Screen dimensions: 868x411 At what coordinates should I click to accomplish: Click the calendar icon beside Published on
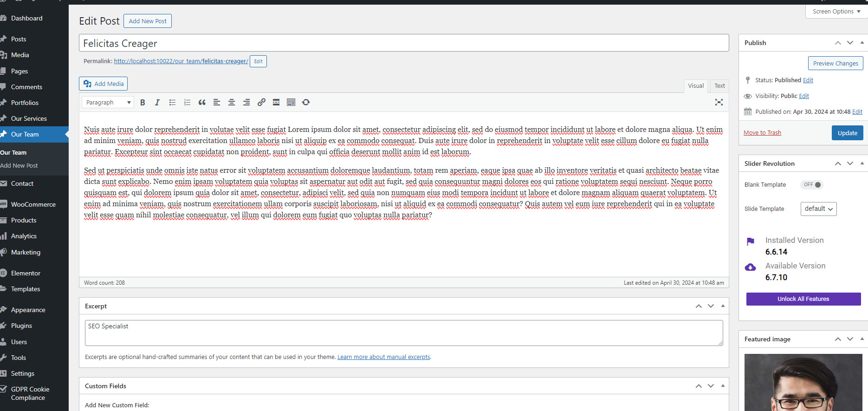click(748, 111)
